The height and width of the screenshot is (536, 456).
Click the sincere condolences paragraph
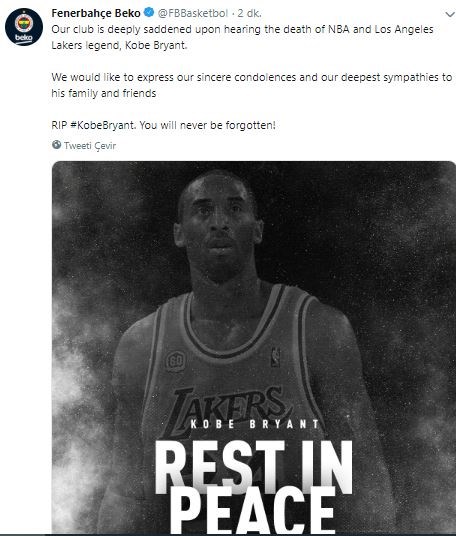coord(252,85)
